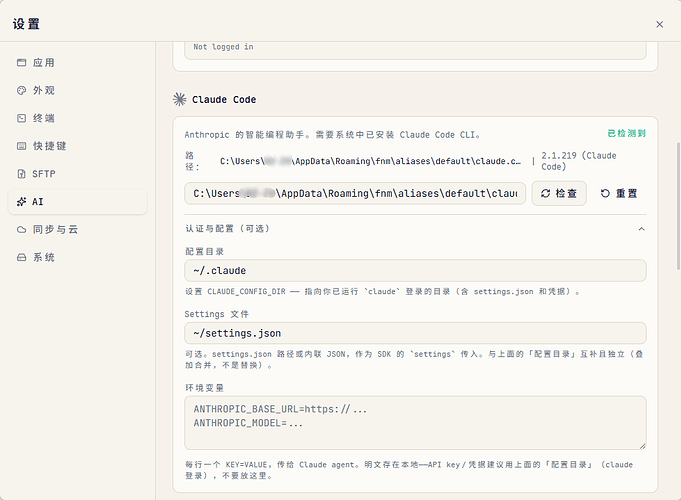Click the 2.1.219 (Claude Code) version text
Screen dimensions: 681x500
579,161
